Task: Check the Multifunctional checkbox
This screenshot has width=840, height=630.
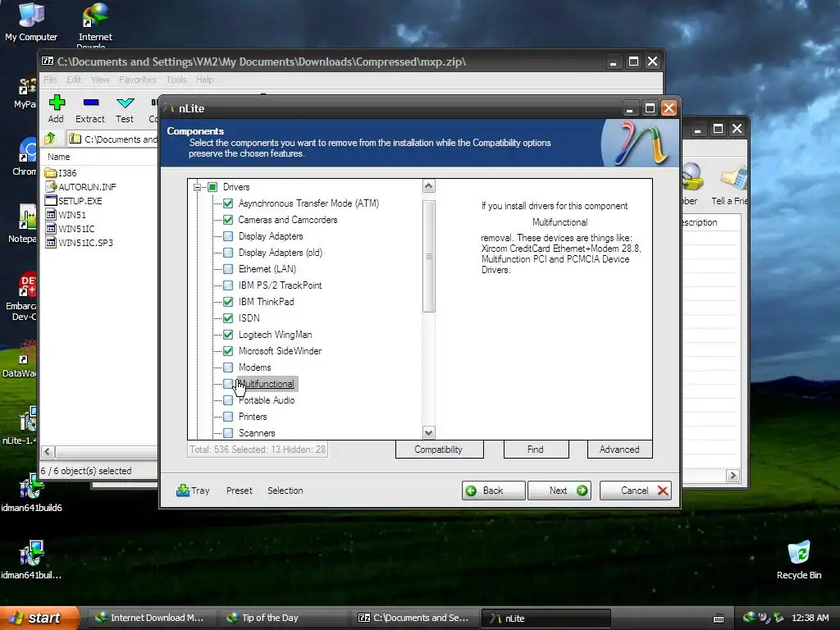Action: pyautogui.click(x=228, y=384)
